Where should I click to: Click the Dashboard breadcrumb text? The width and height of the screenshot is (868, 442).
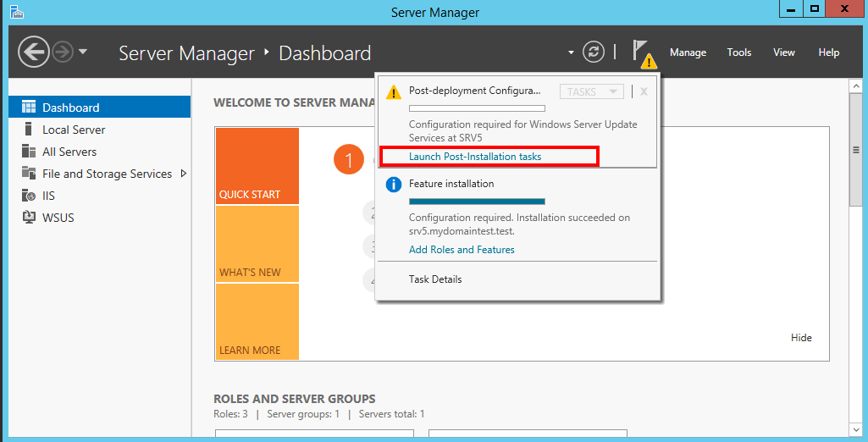[325, 53]
